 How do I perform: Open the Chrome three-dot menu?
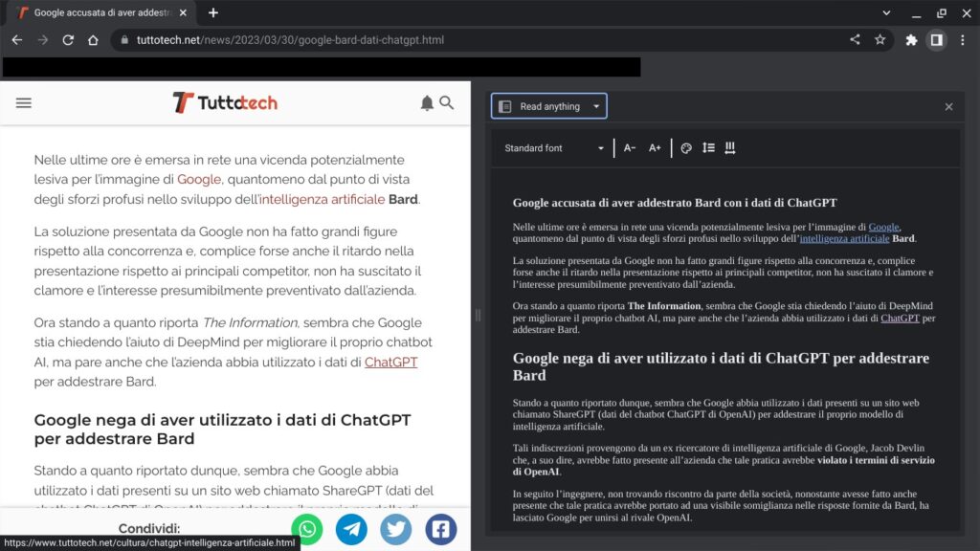point(962,40)
